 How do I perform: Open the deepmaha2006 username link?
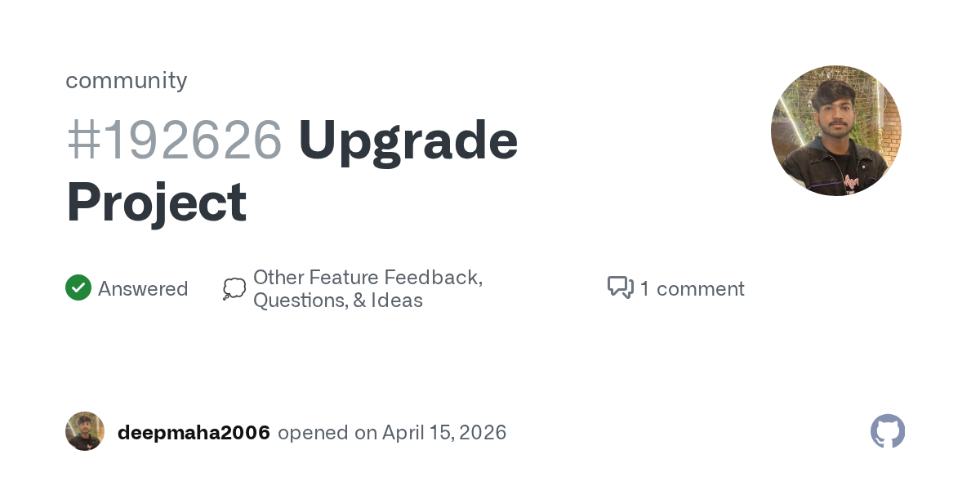[x=194, y=433]
